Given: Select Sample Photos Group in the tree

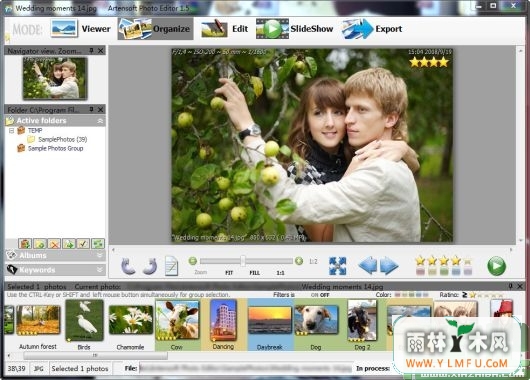Looking at the screenshot, I should click(55, 148).
